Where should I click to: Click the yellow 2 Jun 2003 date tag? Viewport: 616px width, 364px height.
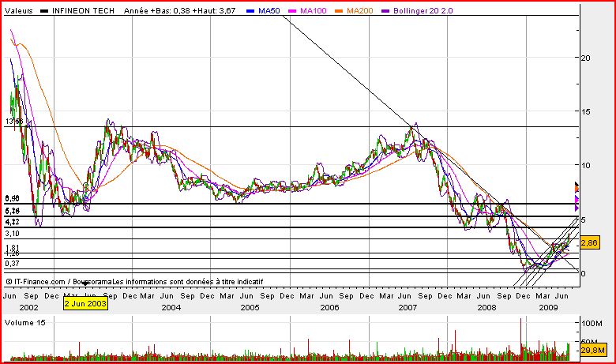[x=85, y=303]
